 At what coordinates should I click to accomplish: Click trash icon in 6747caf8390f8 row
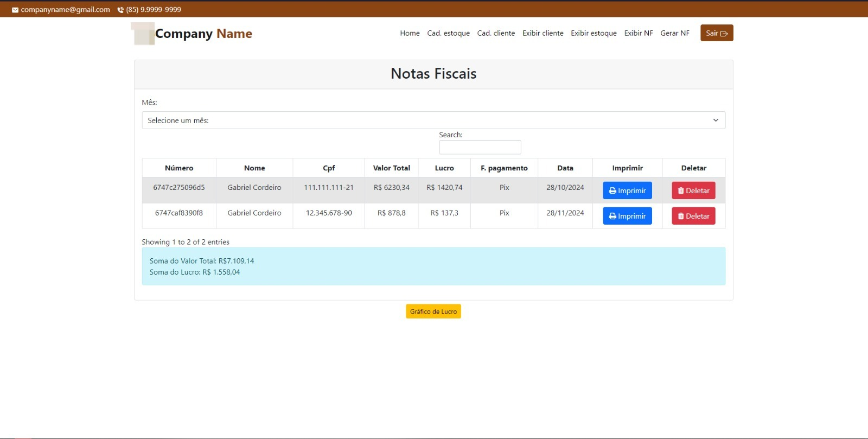(x=681, y=217)
